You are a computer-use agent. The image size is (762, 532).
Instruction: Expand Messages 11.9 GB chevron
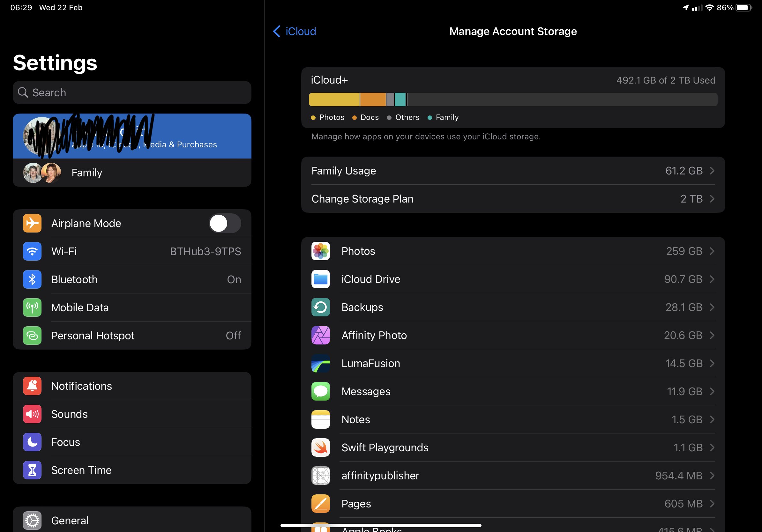[x=712, y=391]
